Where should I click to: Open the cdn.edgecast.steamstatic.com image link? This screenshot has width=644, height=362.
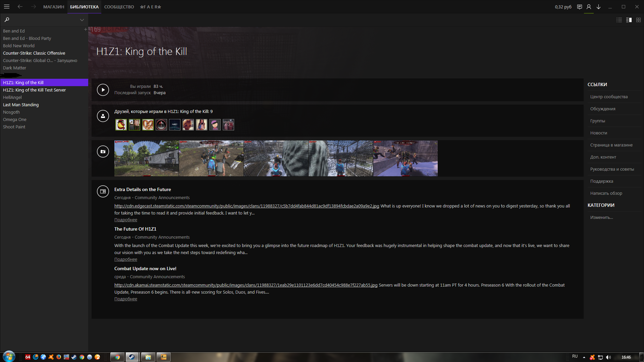(247, 206)
